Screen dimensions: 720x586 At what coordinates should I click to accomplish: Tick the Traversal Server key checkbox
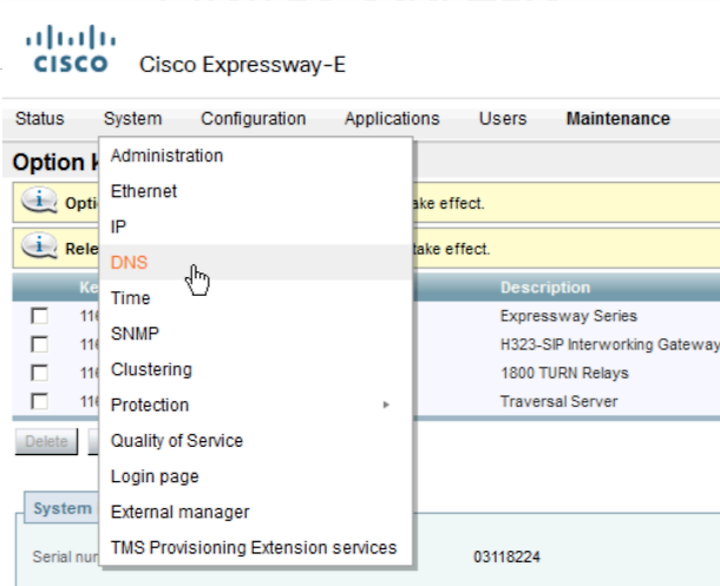point(39,401)
